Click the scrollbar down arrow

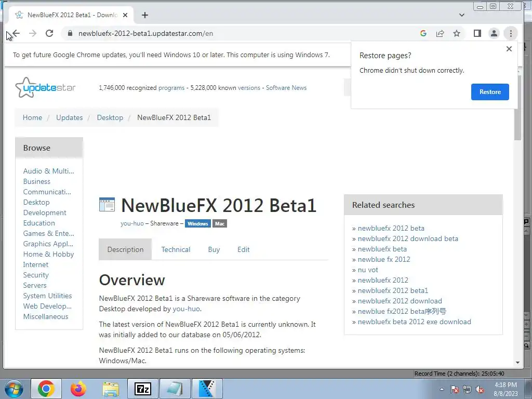tap(517, 362)
